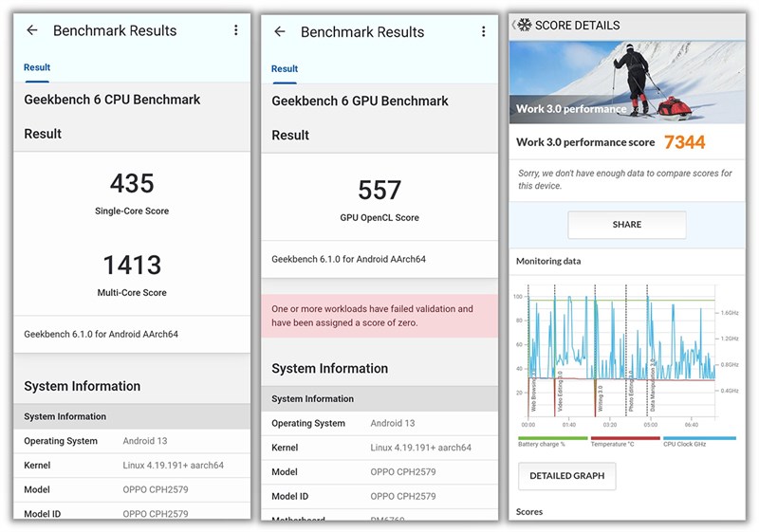Tap the failed validation warning message
The width and height of the screenshot is (759, 532).
[379, 316]
